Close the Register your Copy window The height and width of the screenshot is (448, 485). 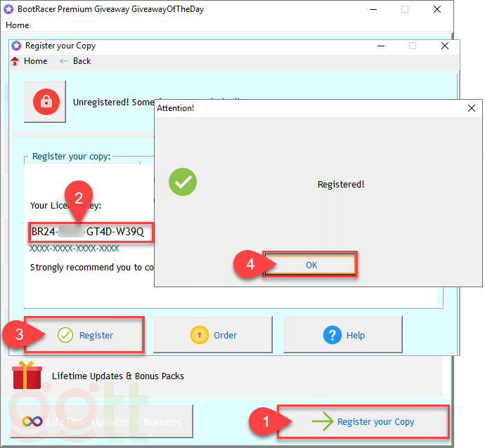pyautogui.click(x=444, y=46)
